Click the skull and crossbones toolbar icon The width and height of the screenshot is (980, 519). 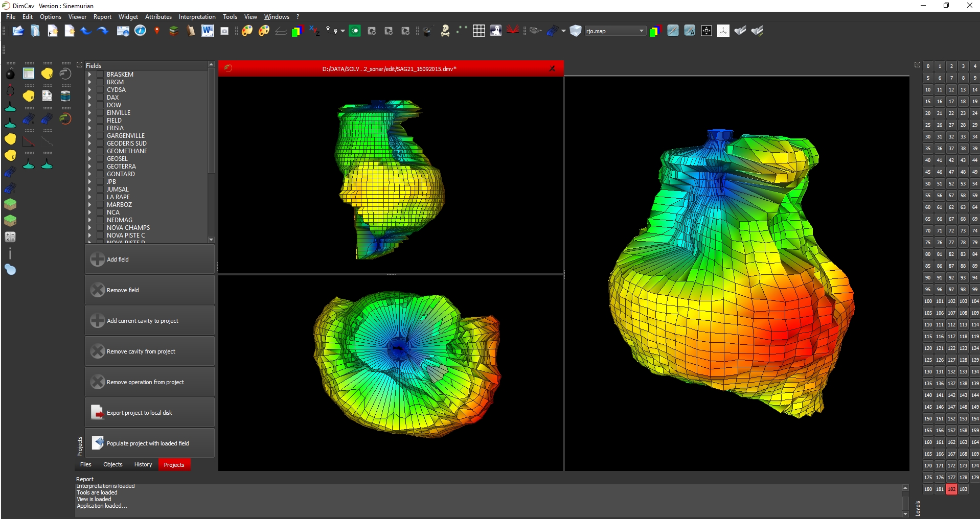click(445, 31)
